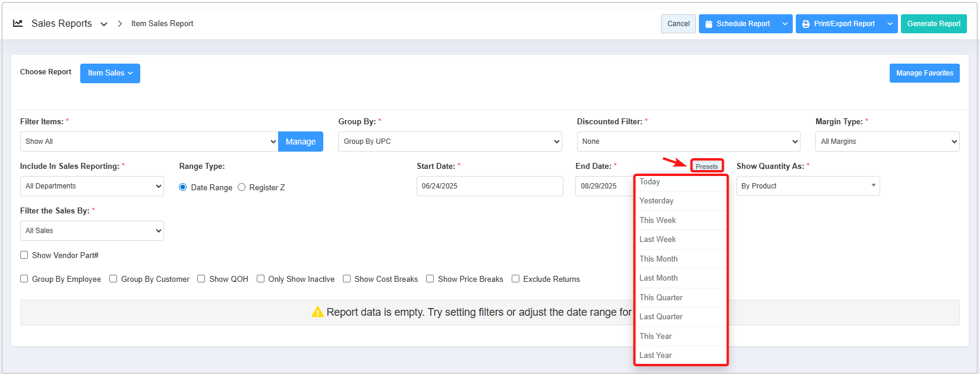980x374 pixels.
Task: Select the Register Z radio button
Action: point(242,187)
